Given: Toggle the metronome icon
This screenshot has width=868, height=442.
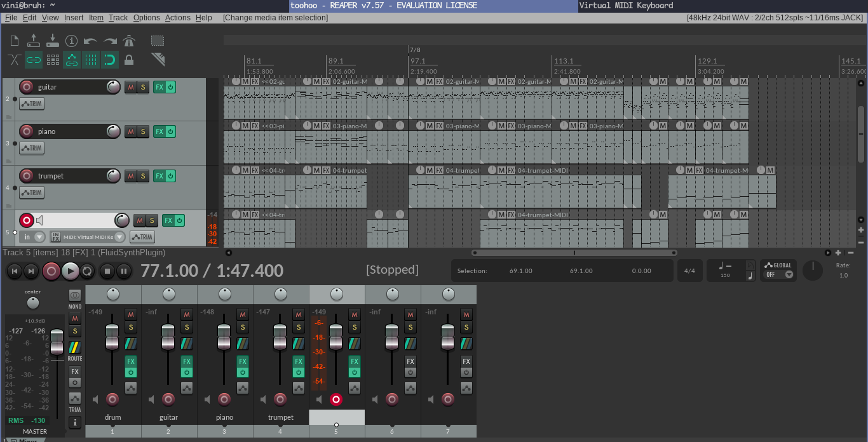Looking at the screenshot, I should tap(129, 41).
